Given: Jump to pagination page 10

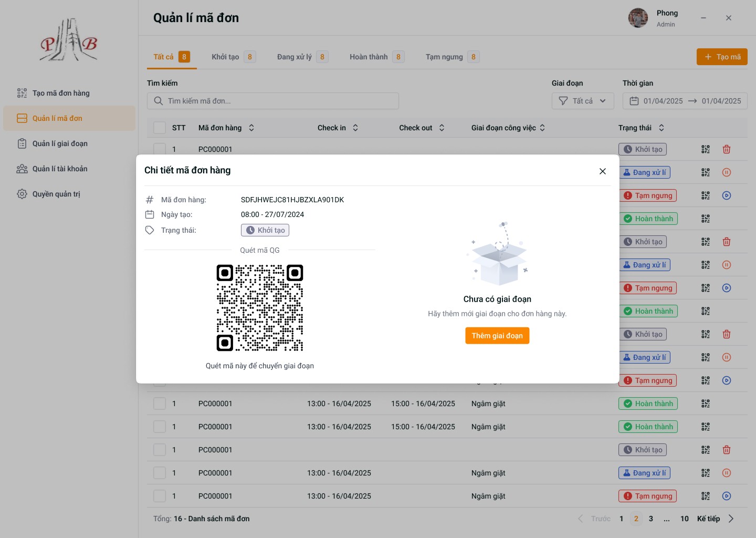Looking at the screenshot, I should point(685,519).
